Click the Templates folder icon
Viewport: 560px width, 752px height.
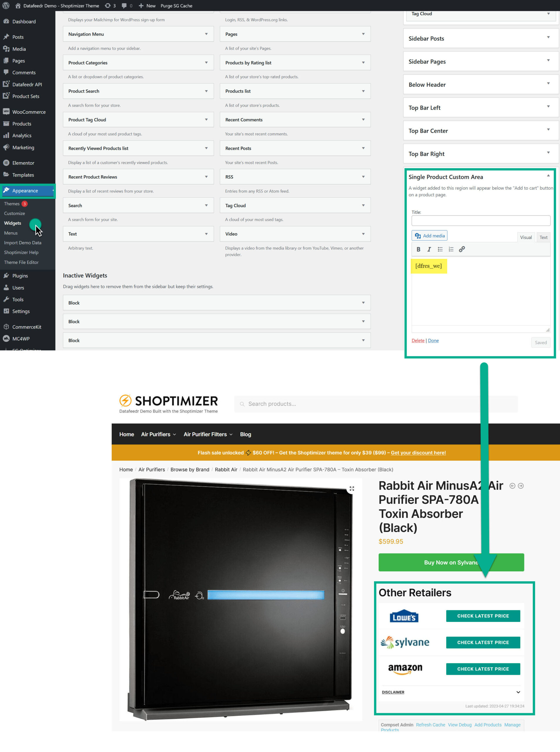[6, 174]
